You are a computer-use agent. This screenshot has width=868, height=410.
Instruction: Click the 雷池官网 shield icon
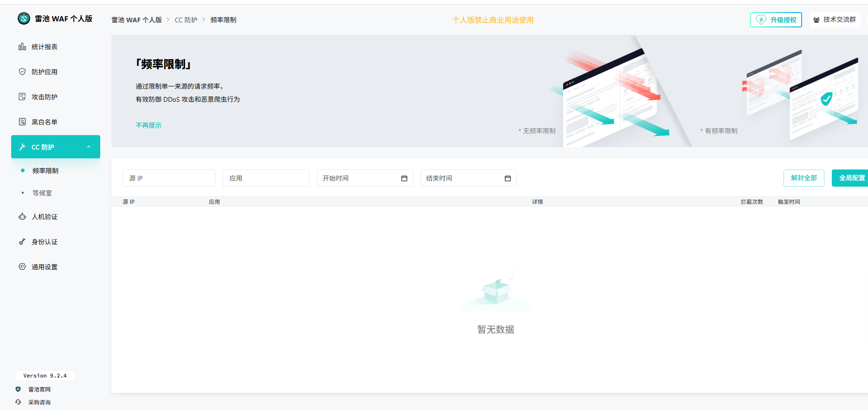(x=18, y=389)
